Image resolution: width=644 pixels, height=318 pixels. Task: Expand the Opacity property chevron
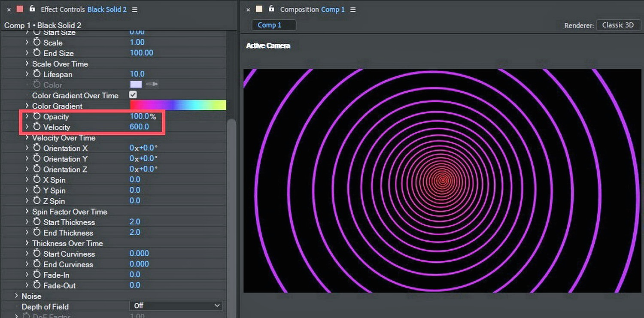(27, 116)
